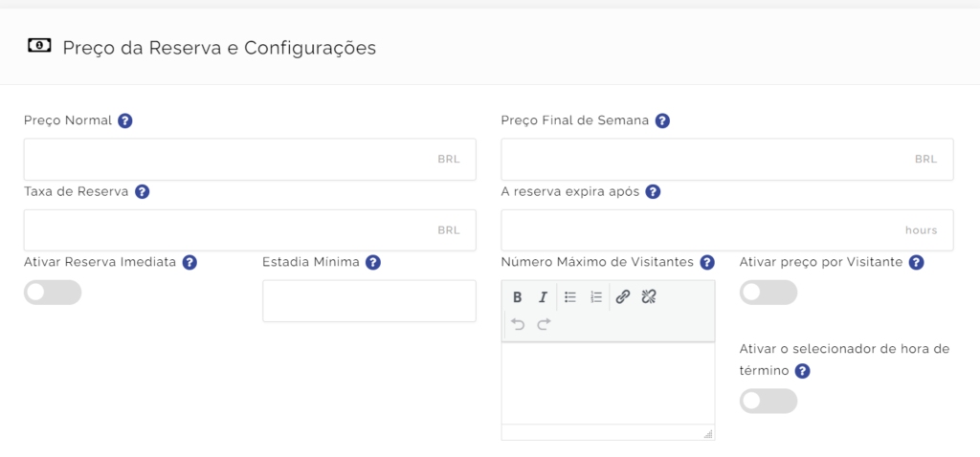Image resolution: width=980 pixels, height=457 pixels.
Task: Enable the Ativar Reserva Imediata switch
Action: click(x=53, y=293)
